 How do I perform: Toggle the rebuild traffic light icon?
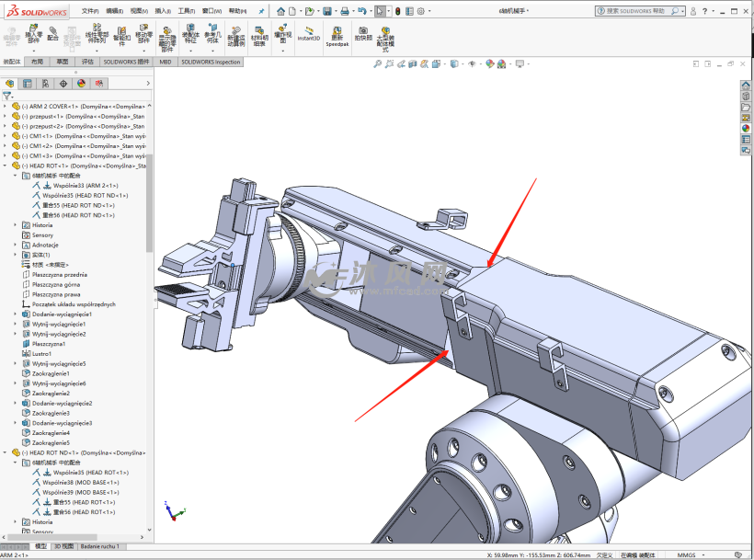(x=396, y=11)
